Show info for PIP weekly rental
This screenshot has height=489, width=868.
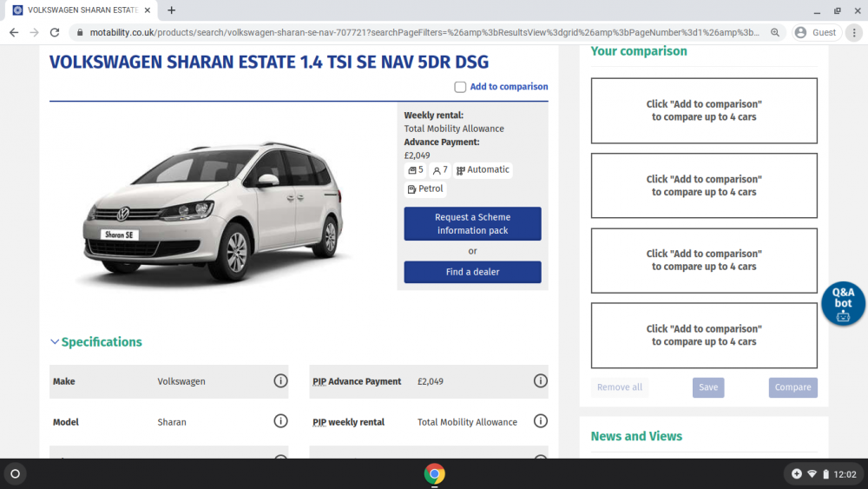pyautogui.click(x=540, y=421)
